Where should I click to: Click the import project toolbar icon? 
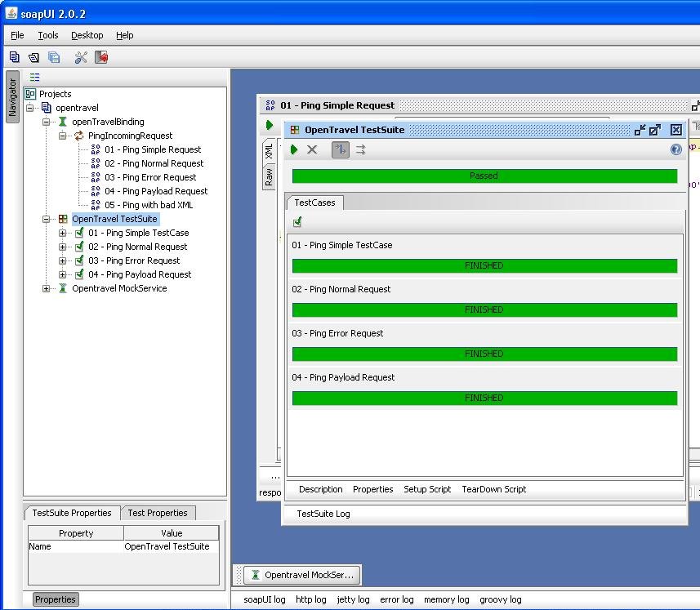(x=33, y=57)
